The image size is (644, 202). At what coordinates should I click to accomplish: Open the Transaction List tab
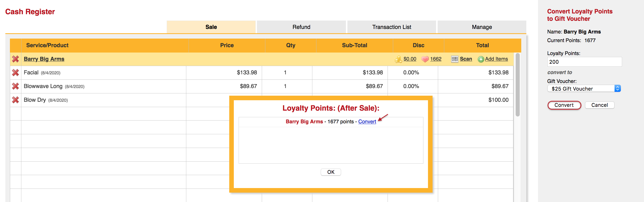coord(391,27)
